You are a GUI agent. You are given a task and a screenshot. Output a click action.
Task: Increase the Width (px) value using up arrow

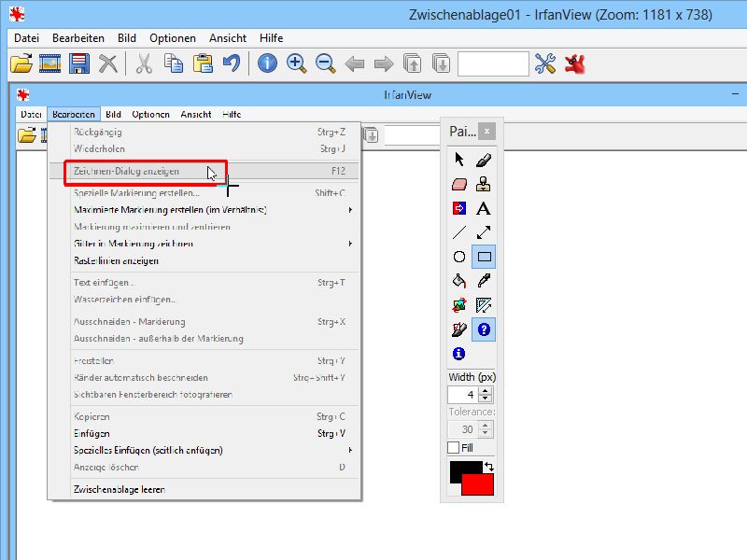pyautogui.click(x=486, y=391)
